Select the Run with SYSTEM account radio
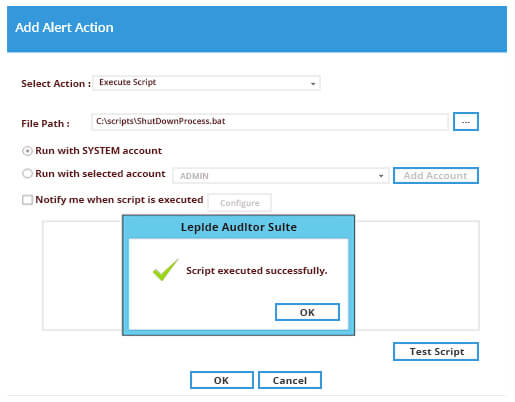 coord(27,151)
